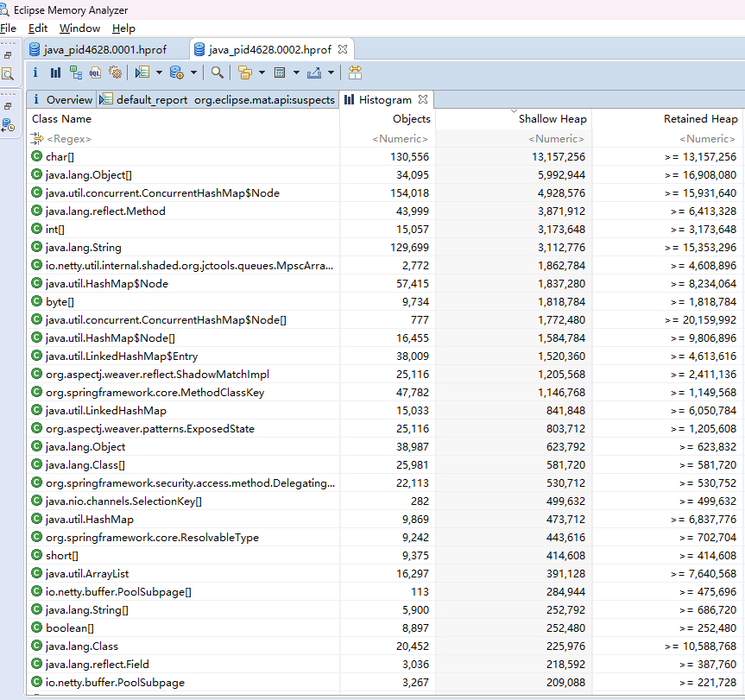Click the Eclipse Memory Analyzer title bar icon
This screenshot has width=745, height=700.
[x=4, y=9]
